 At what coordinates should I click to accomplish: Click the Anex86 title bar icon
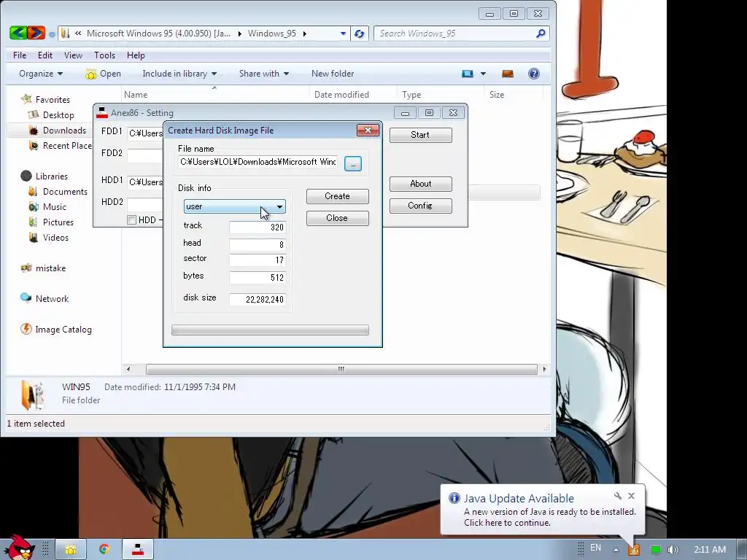click(x=102, y=113)
